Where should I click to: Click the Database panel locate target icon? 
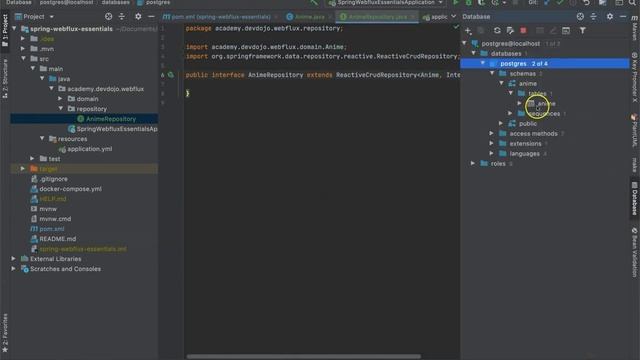(x=580, y=17)
